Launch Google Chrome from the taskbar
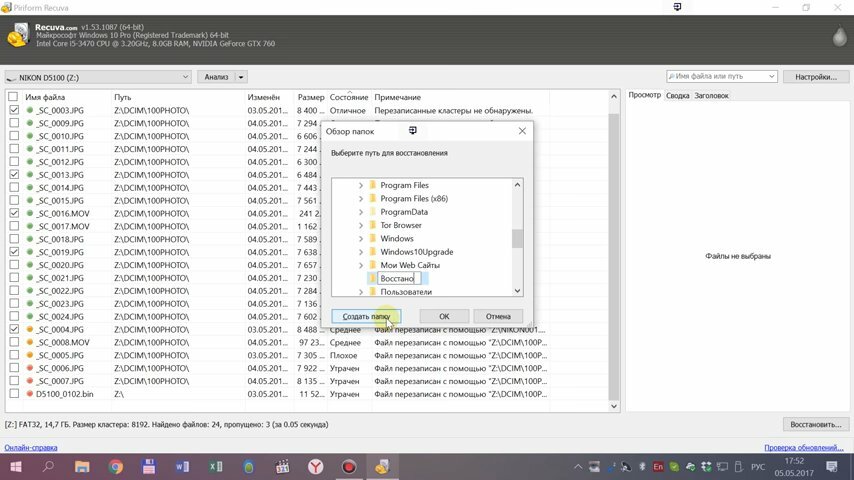The width and height of the screenshot is (854, 480). (x=115, y=467)
